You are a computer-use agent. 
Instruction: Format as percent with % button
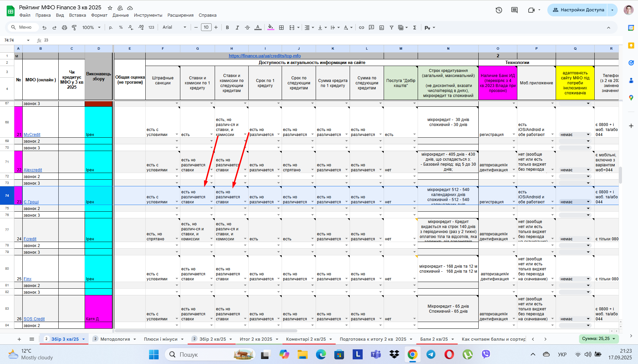tap(121, 28)
